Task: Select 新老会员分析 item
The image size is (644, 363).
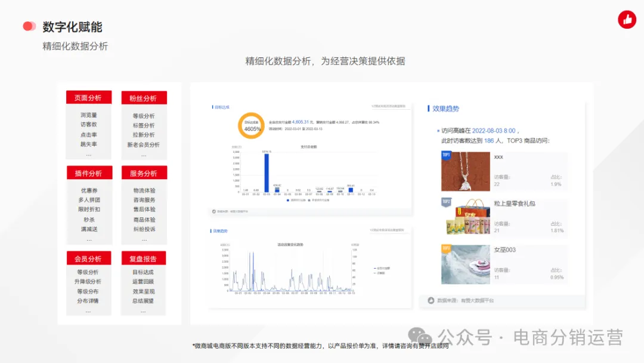Action: (143, 144)
